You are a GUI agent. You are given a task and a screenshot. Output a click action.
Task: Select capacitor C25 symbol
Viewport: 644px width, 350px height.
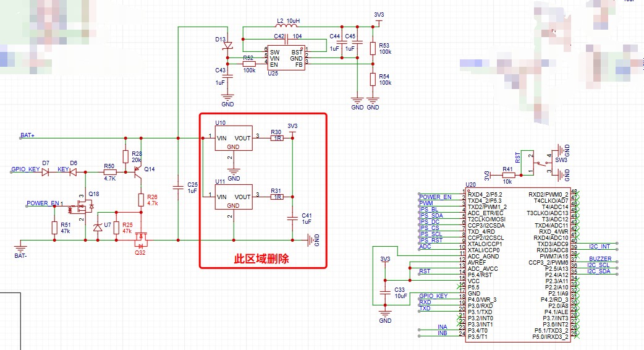178,187
